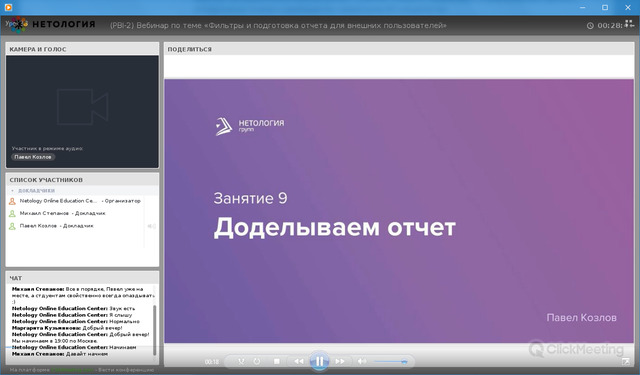The height and width of the screenshot is (375, 640).
Task: Click the Павел Козлов name on slide
Action: click(x=581, y=318)
